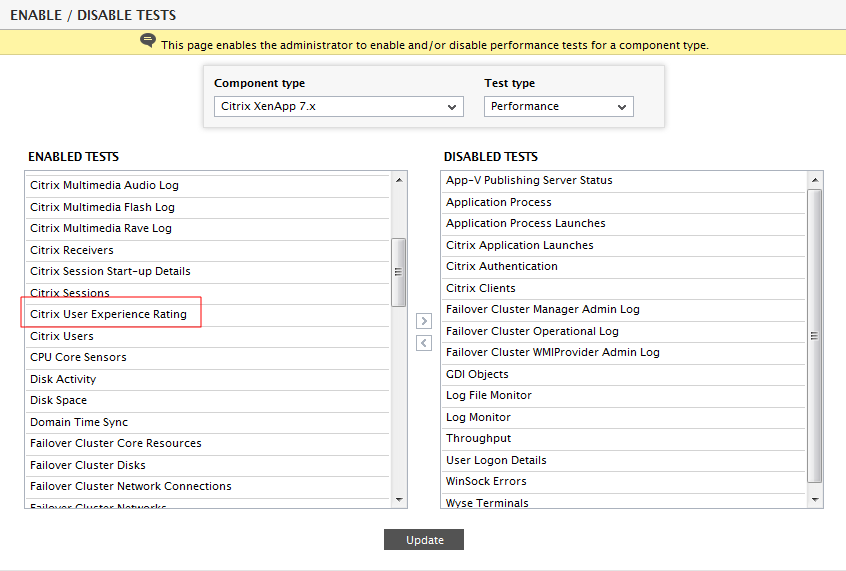Select Application Process Launches test
Image resolution: width=846 pixels, height=571 pixels.
624,223
